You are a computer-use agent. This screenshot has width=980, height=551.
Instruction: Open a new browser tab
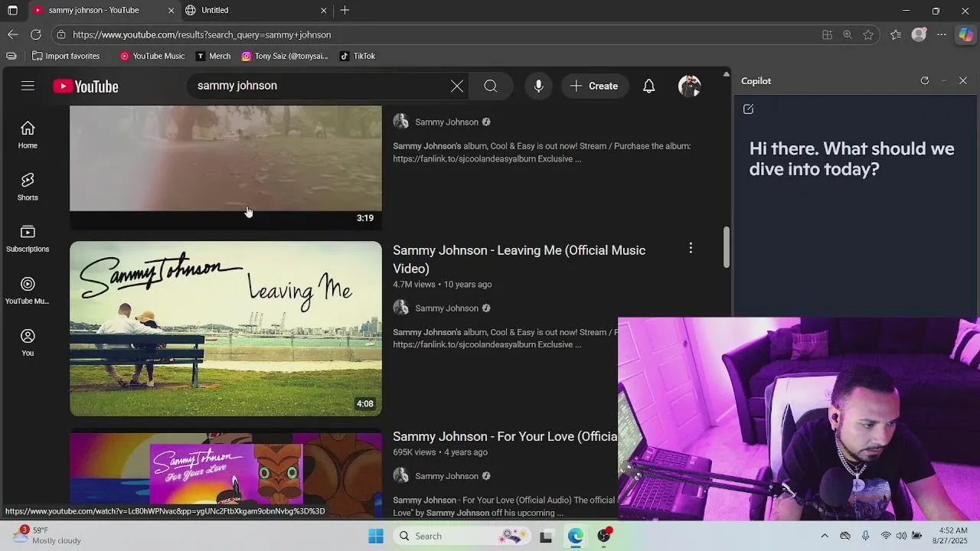[x=345, y=10]
